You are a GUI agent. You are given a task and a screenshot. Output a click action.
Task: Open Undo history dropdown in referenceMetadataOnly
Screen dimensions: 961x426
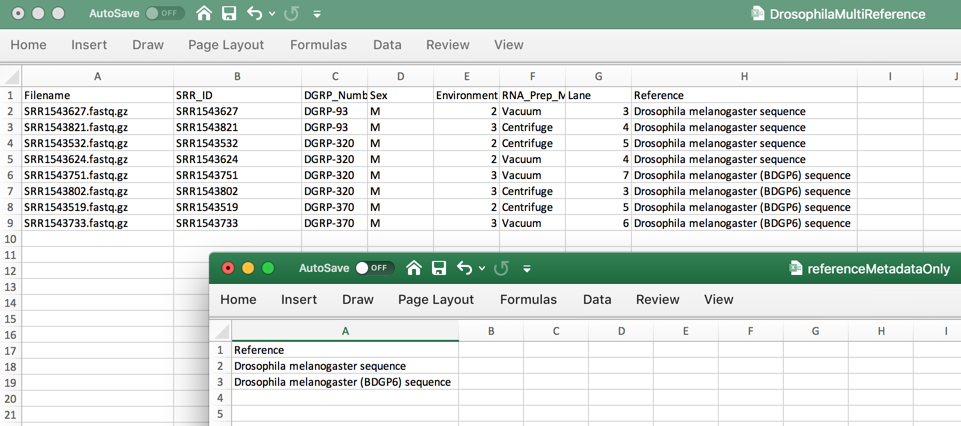482,269
